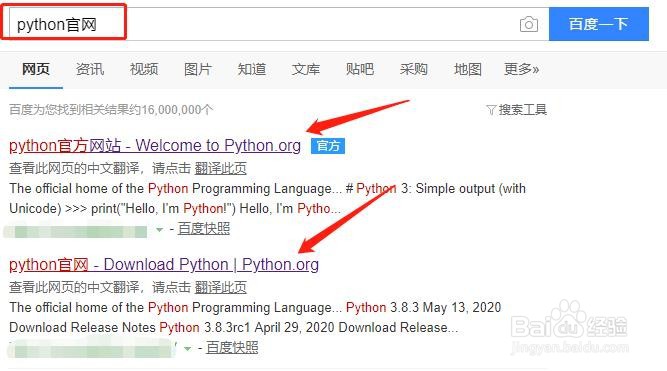Open the Download Python | Python.org result link
The image size is (667, 371).
[164, 265]
